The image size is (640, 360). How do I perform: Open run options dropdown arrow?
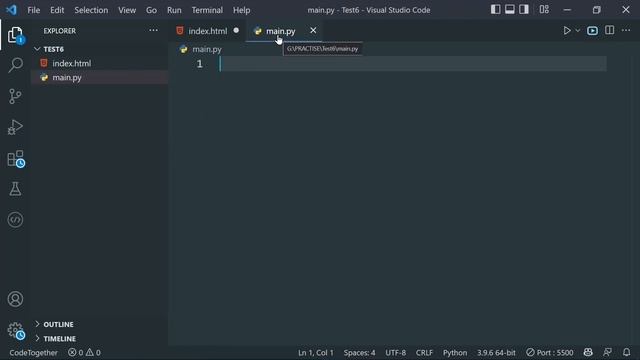pyautogui.click(x=578, y=31)
